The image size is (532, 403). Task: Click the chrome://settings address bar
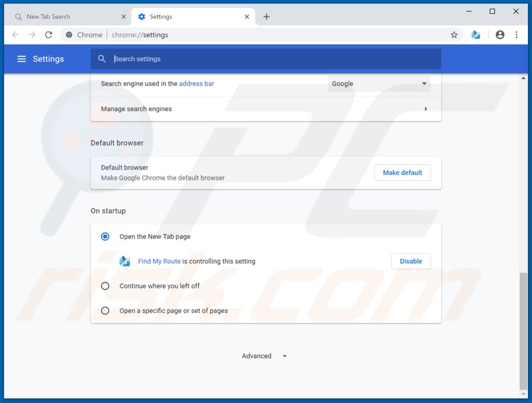[261, 34]
